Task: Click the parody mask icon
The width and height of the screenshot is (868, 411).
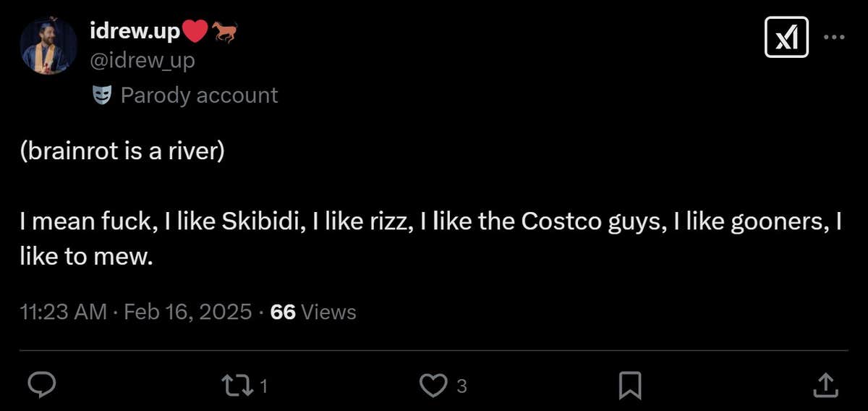Action: coord(102,95)
